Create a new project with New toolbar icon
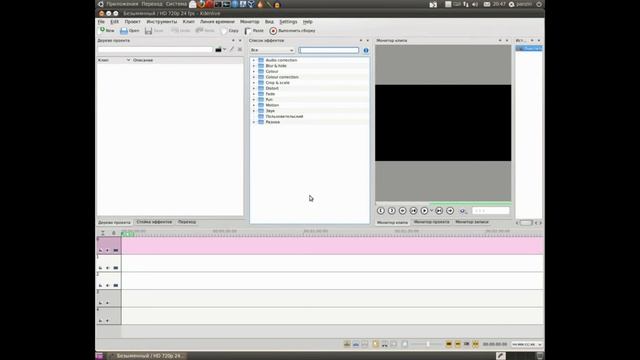The image size is (640, 360). point(107,31)
